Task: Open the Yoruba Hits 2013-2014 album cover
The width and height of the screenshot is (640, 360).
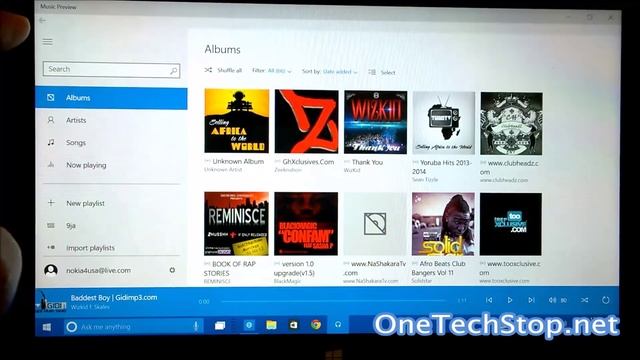Action: click(x=444, y=123)
